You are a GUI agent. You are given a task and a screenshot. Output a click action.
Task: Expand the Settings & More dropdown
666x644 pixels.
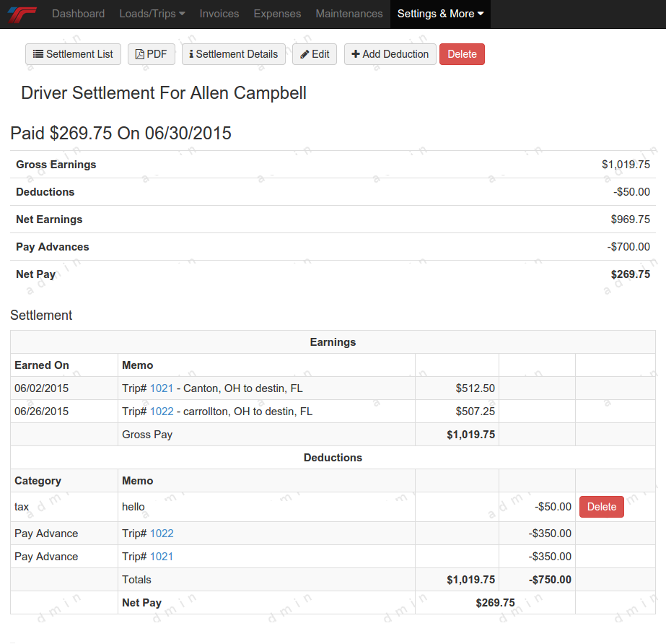click(440, 14)
